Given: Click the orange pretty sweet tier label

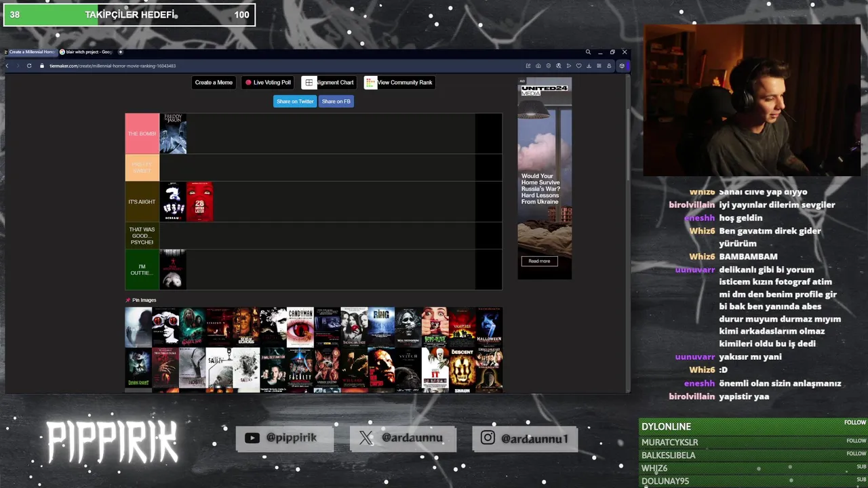Looking at the screenshot, I should point(142,167).
